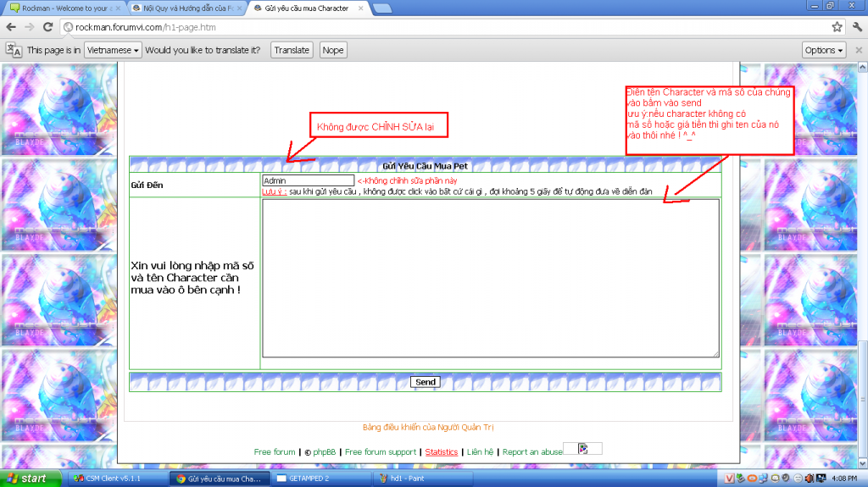This screenshot has width=868, height=487.
Task: Click the network computers tray icon
Action: click(x=763, y=479)
